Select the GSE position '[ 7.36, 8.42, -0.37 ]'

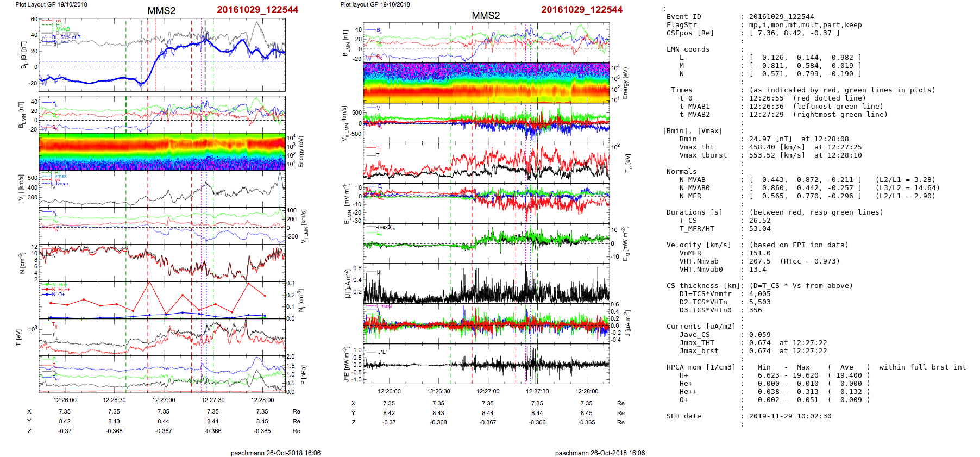794,33
